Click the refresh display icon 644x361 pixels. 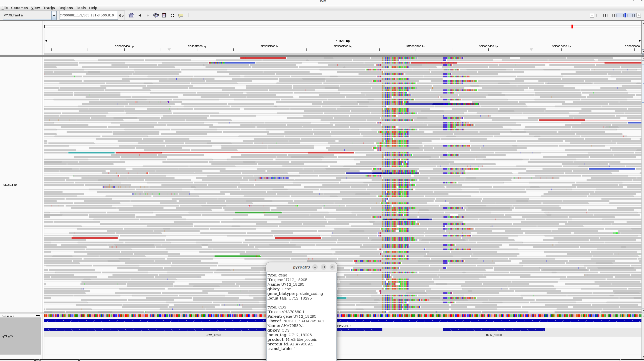pyautogui.click(x=156, y=15)
